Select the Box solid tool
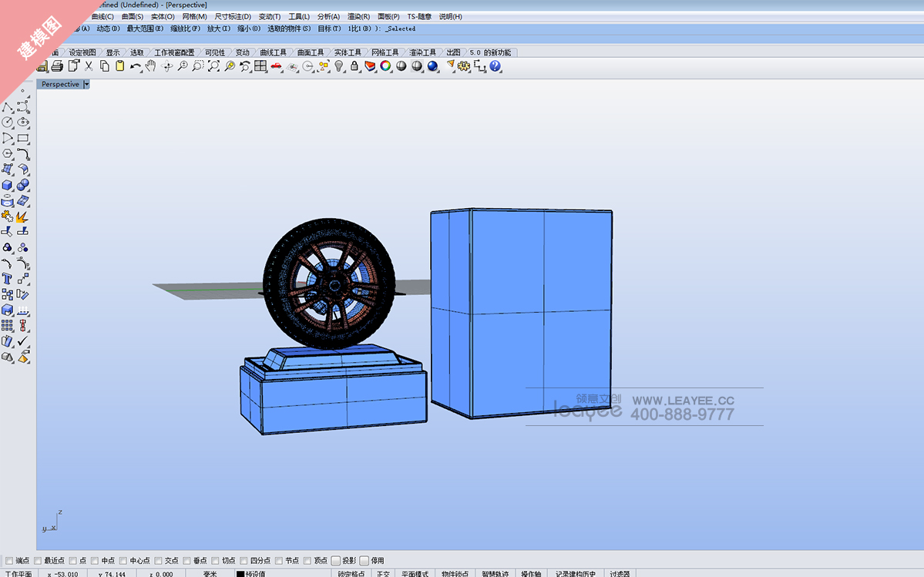 [7, 185]
